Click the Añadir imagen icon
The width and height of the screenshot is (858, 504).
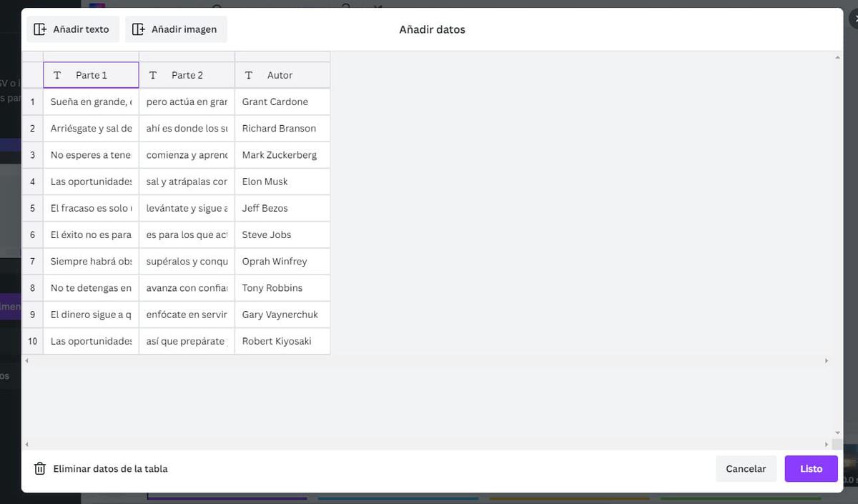[139, 29]
